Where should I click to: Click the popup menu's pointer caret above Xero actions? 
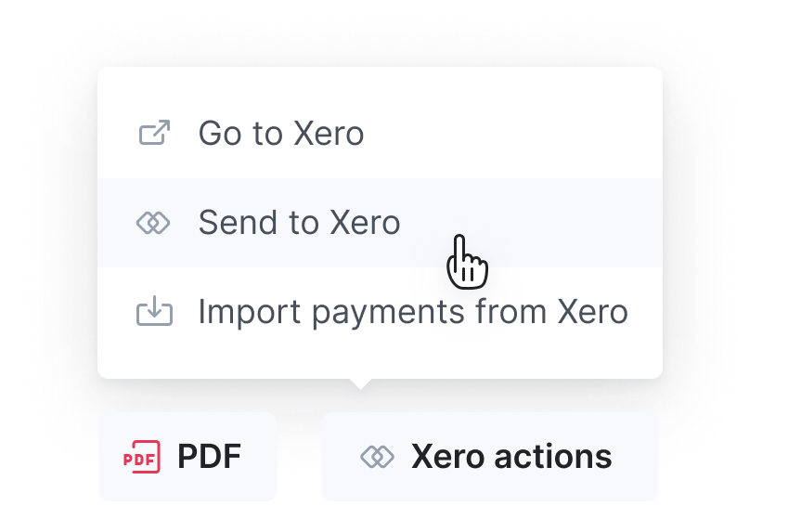pyautogui.click(x=360, y=383)
